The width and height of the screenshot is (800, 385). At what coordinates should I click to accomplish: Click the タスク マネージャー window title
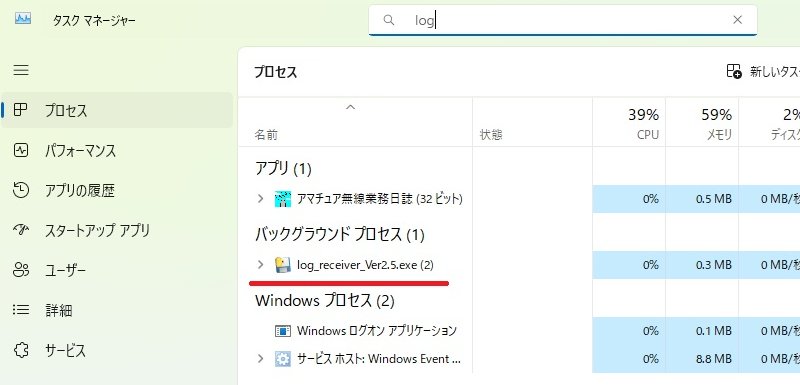(94, 20)
